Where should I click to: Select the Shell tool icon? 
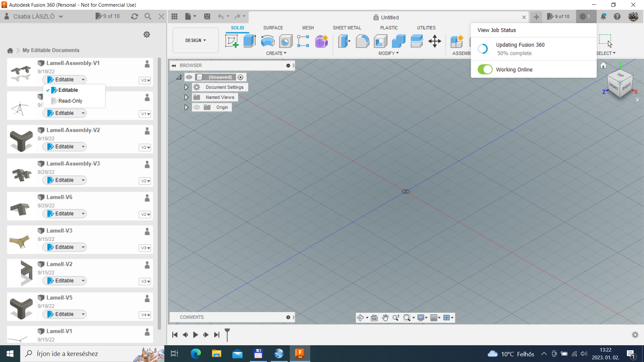point(380,41)
